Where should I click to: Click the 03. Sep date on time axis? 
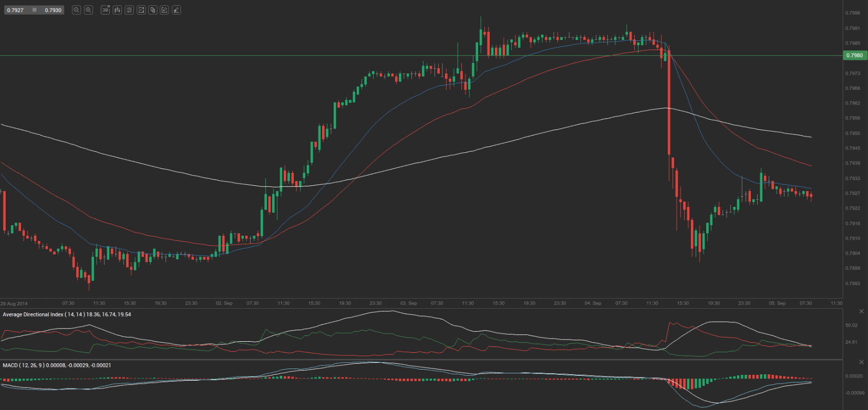(408, 303)
